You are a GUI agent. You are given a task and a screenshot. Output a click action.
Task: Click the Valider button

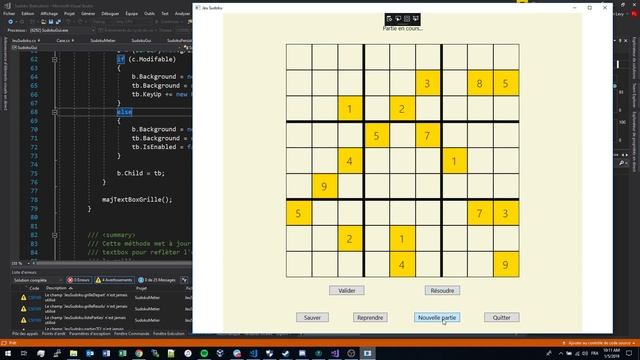347,291
